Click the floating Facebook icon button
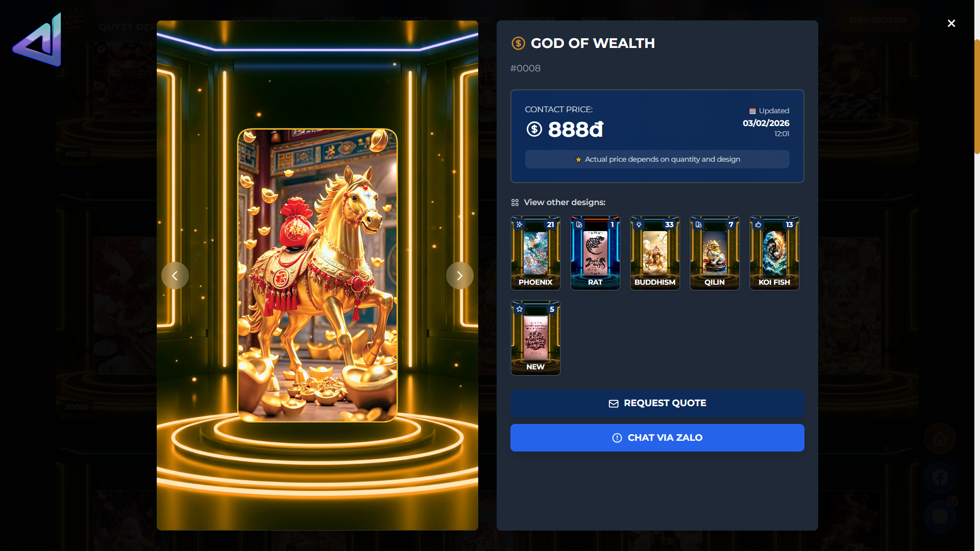980x551 pixels. [940, 478]
